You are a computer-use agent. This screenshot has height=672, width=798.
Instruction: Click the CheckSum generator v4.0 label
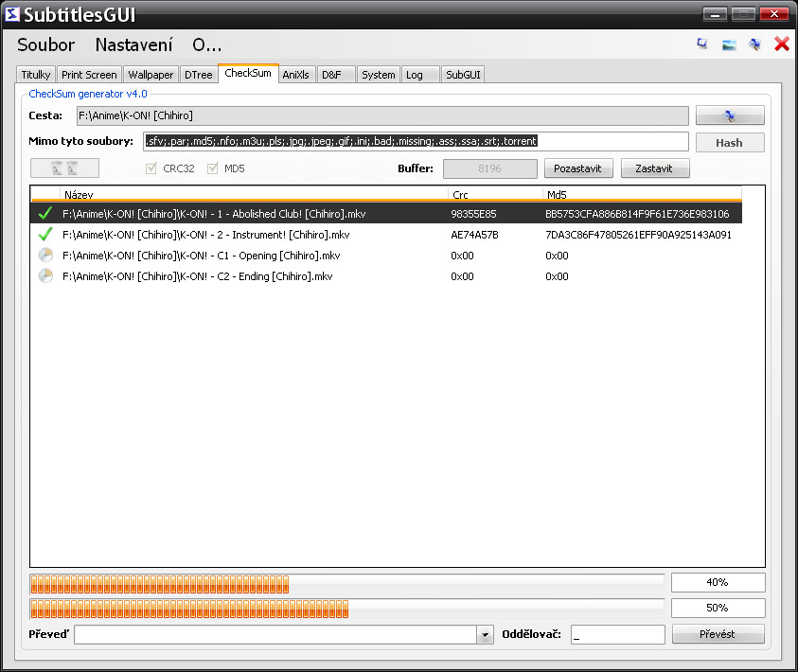point(88,94)
